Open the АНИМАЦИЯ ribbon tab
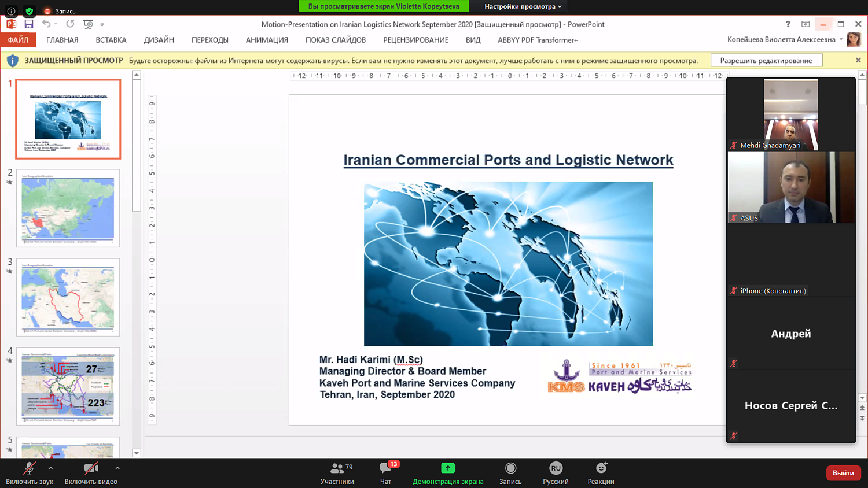 click(x=267, y=40)
